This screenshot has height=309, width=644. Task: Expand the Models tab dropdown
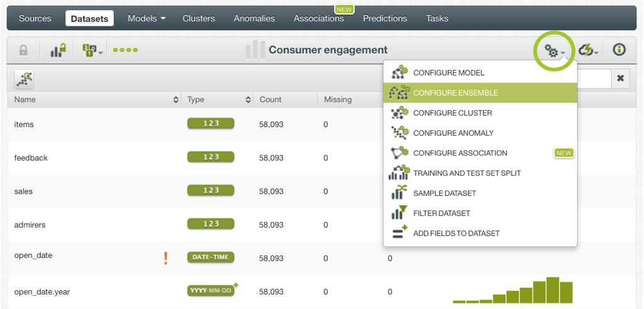146,18
